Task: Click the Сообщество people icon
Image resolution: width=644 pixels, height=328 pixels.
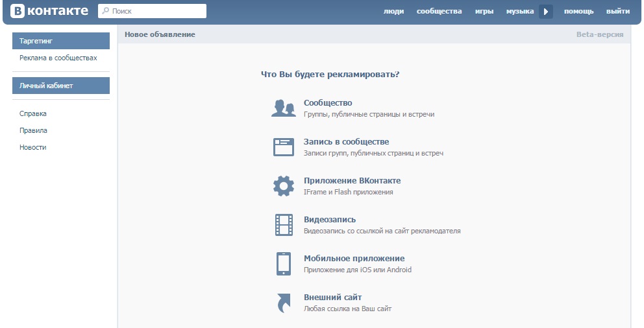Action: coord(284,108)
